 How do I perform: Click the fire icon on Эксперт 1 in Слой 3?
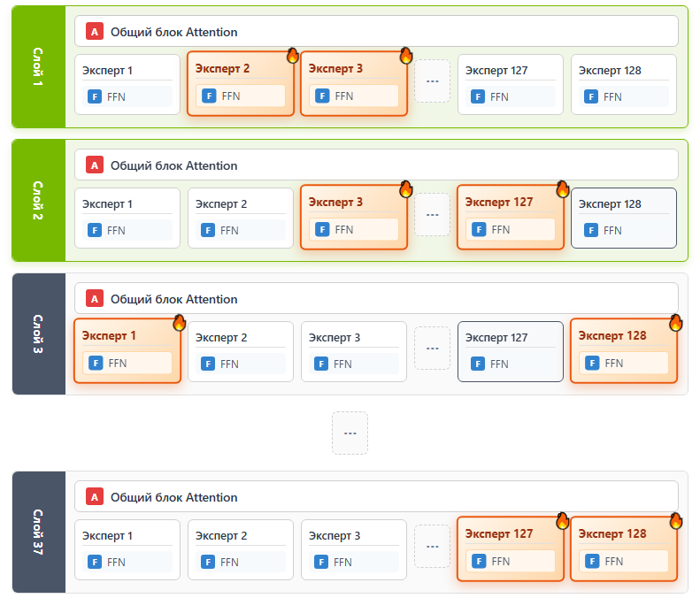[x=180, y=322]
